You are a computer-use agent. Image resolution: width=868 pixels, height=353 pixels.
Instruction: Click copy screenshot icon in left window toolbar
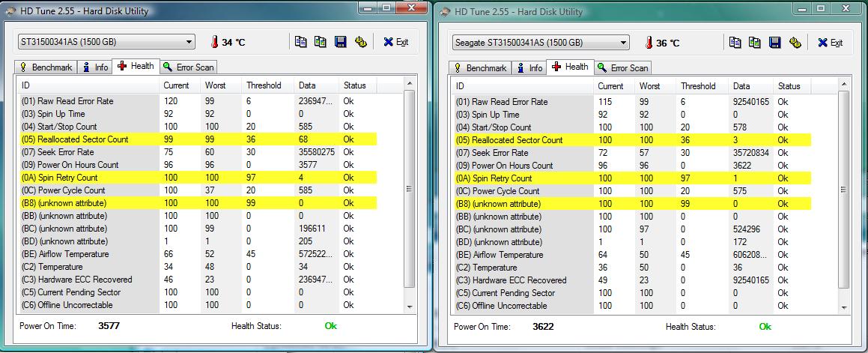tap(321, 42)
